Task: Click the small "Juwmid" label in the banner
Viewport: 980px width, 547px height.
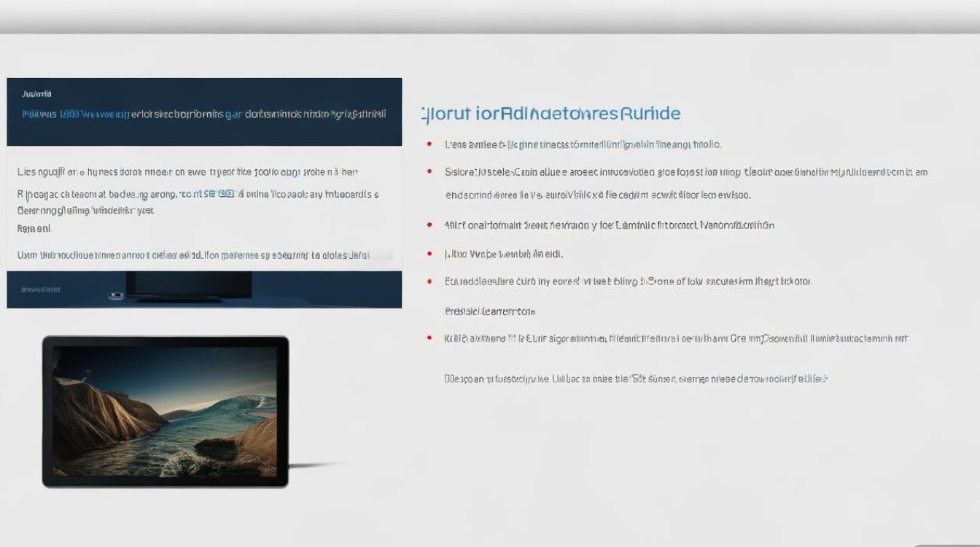Action: click(x=36, y=94)
